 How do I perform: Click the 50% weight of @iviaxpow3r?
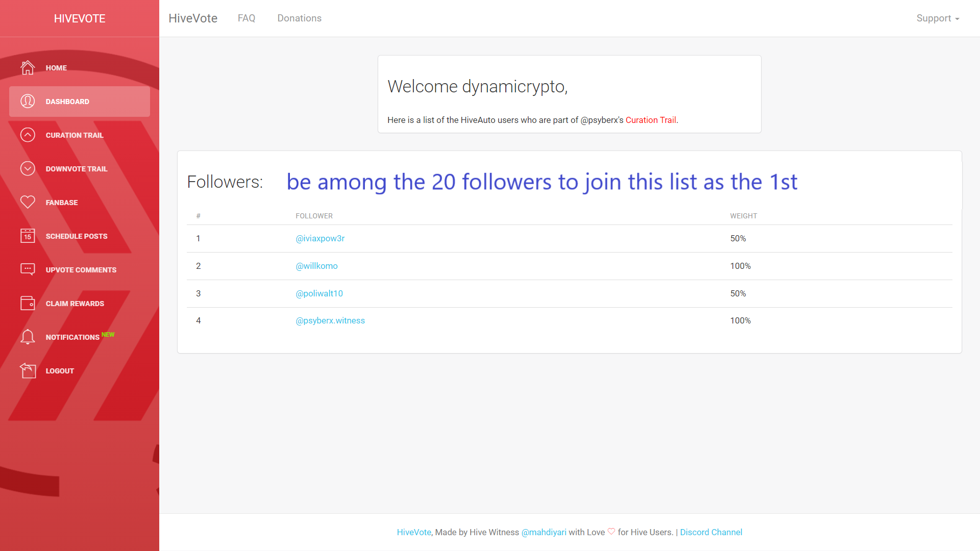click(x=738, y=238)
